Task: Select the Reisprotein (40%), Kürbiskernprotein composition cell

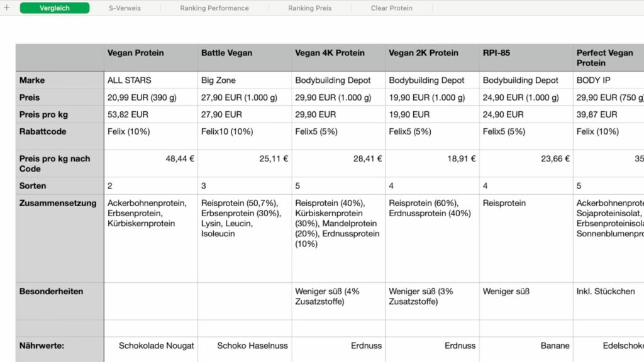Action: [x=338, y=238]
